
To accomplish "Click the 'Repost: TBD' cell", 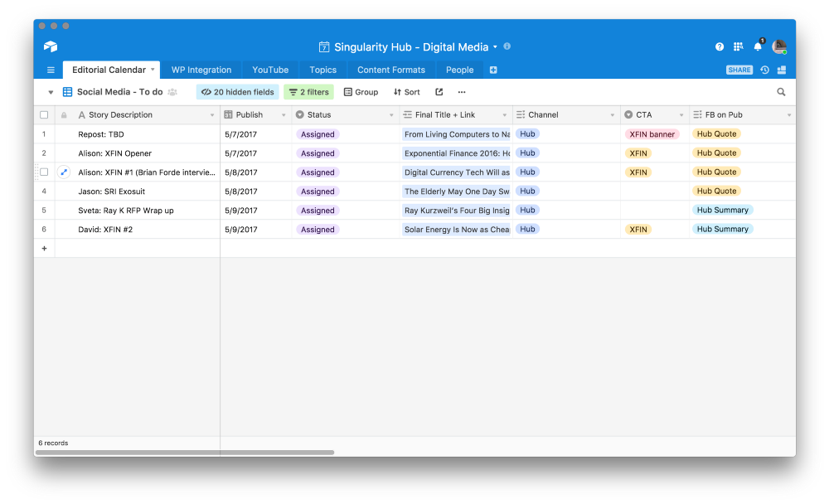I will (x=138, y=134).
